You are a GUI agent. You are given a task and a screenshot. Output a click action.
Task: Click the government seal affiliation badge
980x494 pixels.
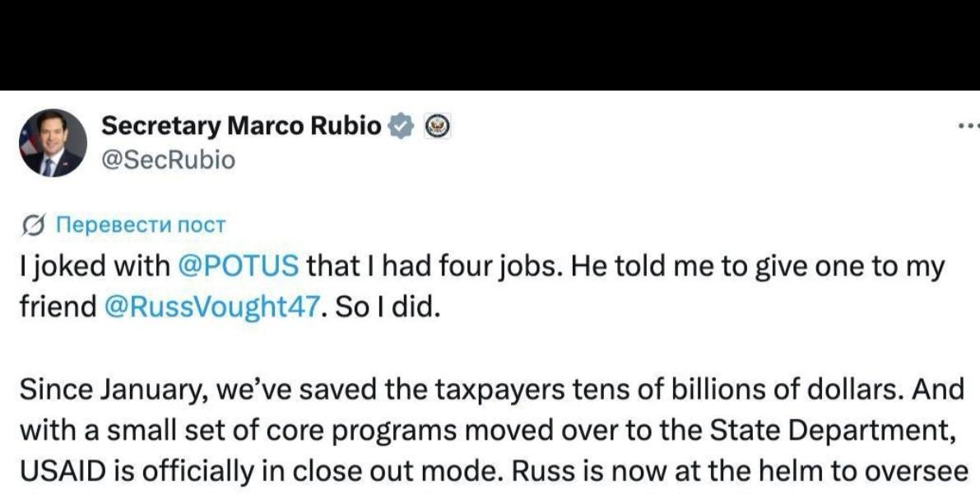click(437, 126)
